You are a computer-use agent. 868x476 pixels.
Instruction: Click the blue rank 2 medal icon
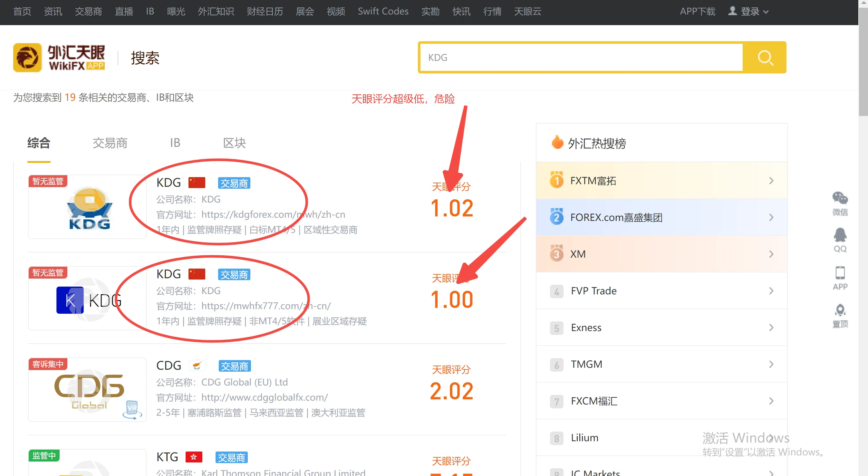tap(556, 217)
